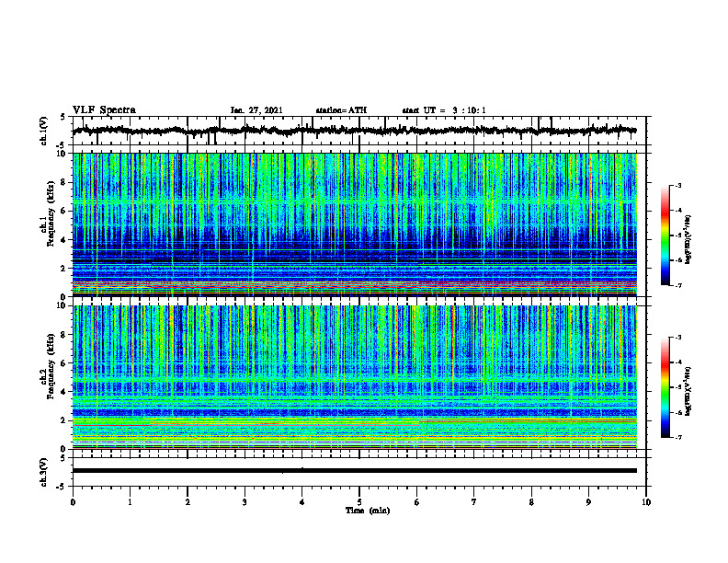728x563 pixels.
Task: Click time axis tick label '4'
Action: [302, 502]
